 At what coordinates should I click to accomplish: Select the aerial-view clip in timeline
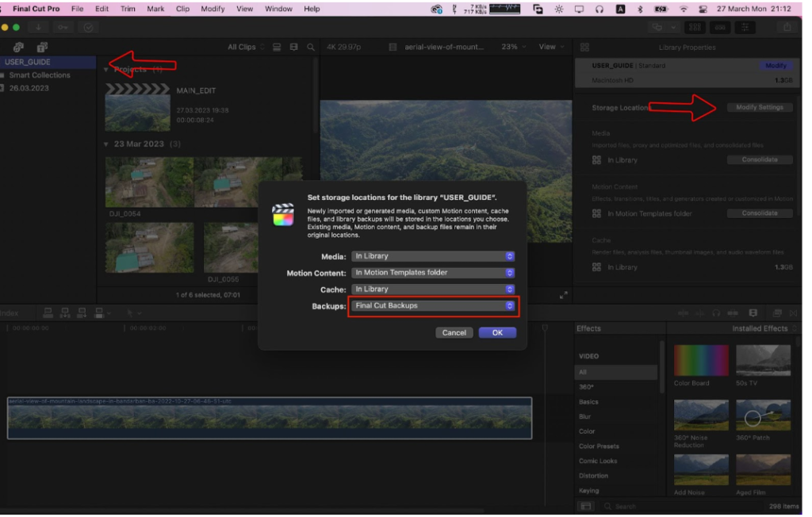click(x=270, y=418)
